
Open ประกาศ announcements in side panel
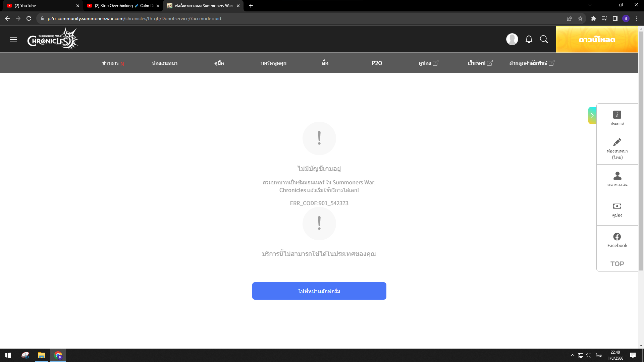[617, 118]
